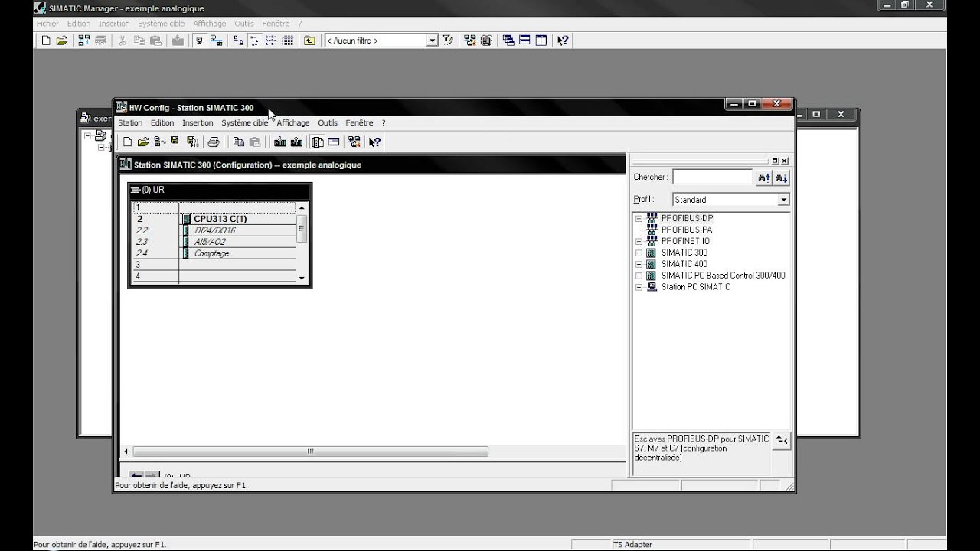This screenshot has width=980, height=551.
Task: Select CPU313 C(1) row in rack
Action: (214, 219)
